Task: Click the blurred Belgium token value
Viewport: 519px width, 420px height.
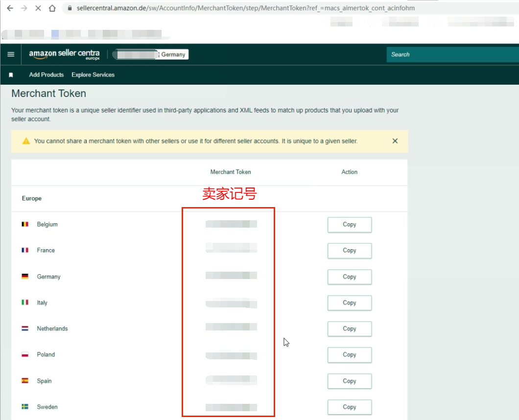Action: 231,224
